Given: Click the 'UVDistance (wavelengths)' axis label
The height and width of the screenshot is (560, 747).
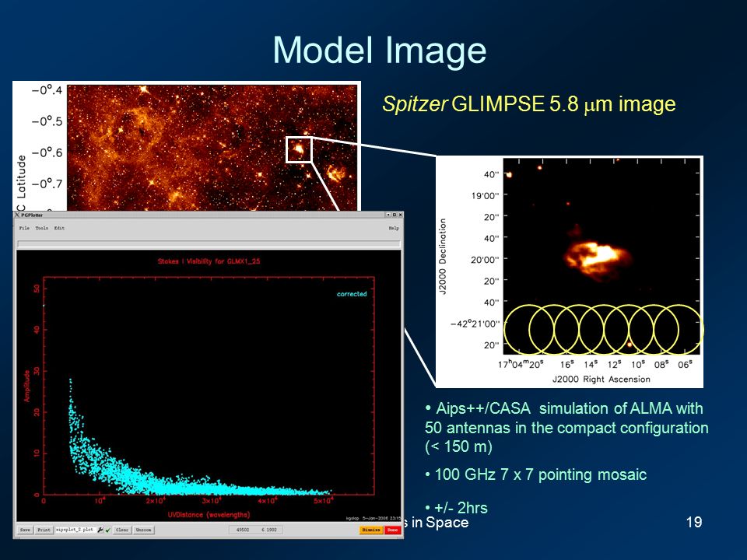Looking at the screenshot, I should click(x=209, y=515).
